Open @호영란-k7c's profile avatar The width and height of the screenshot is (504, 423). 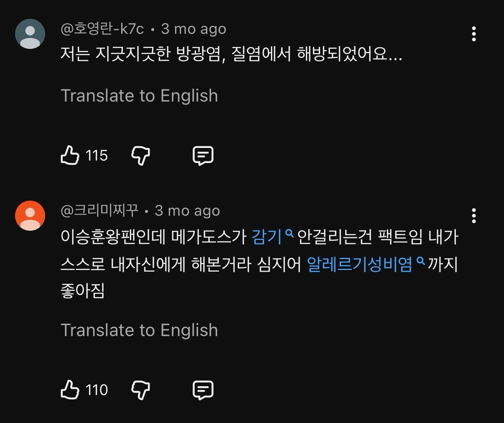[30, 34]
